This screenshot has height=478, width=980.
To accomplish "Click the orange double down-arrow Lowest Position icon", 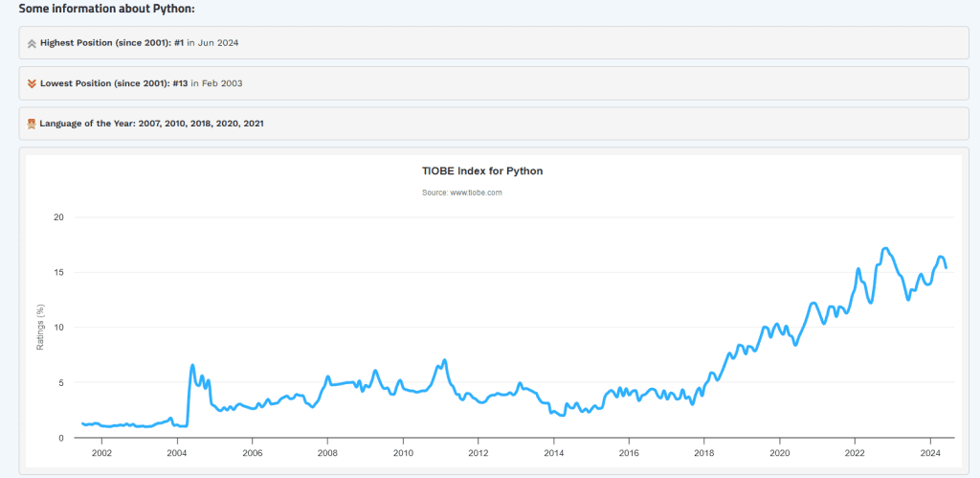I will coord(32,84).
